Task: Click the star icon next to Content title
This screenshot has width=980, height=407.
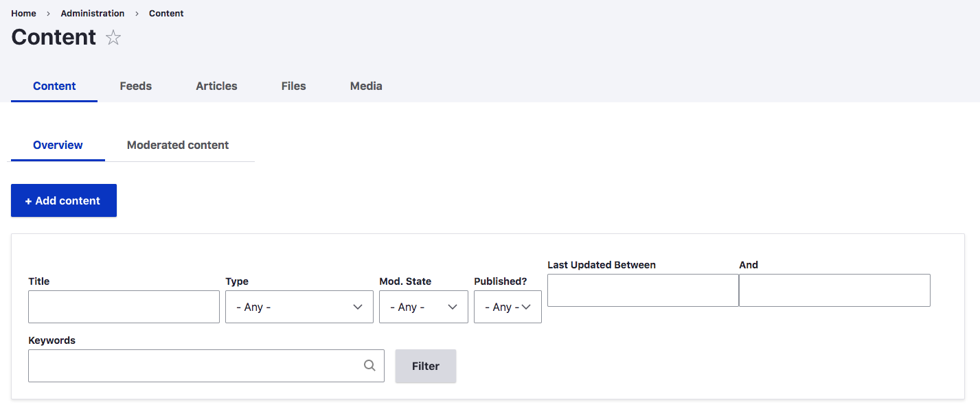Action: [113, 38]
